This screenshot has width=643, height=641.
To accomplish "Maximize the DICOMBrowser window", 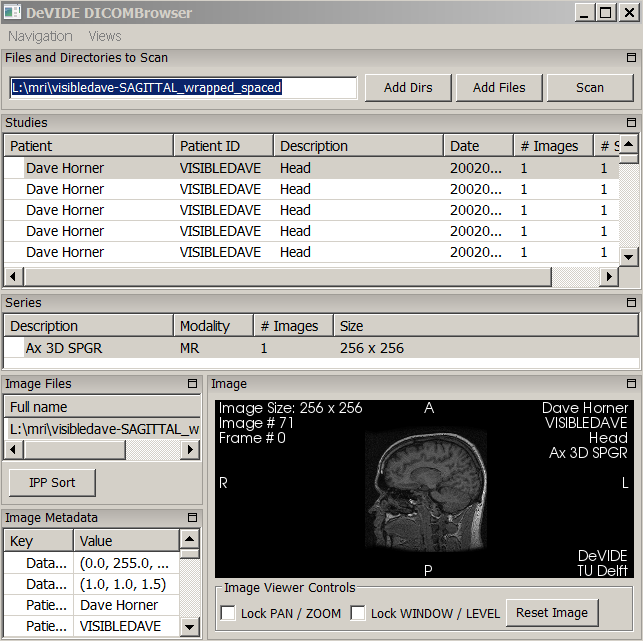I will pos(606,12).
